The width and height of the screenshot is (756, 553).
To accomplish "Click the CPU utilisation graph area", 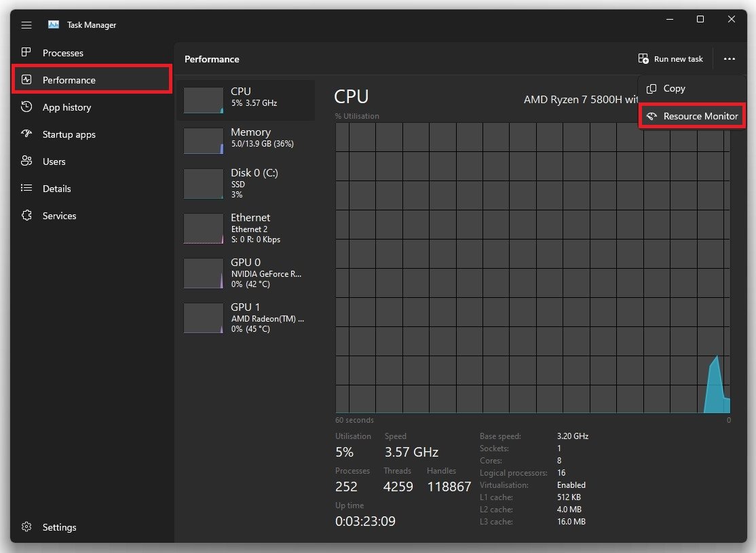I will (532, 268).
